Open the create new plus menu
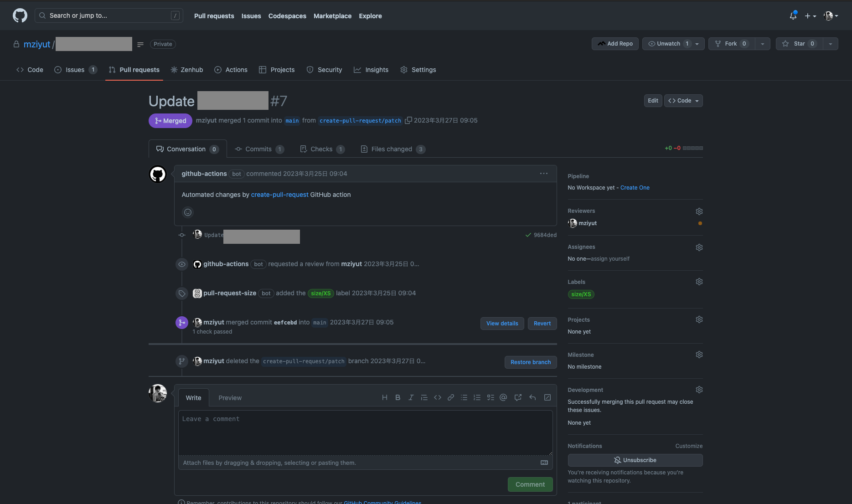The width and height of the screenshot is (852, 504). pyautogui.click(x=810, y=16)
